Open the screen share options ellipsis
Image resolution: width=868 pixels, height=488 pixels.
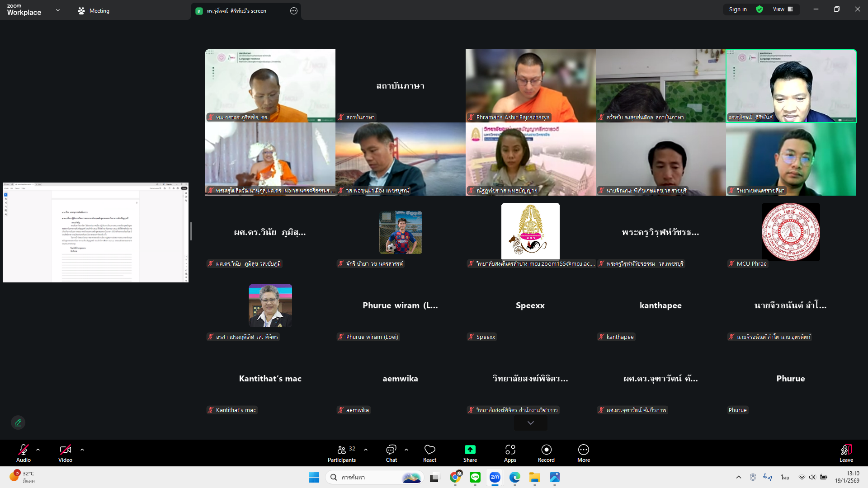[x=294, y=11]
